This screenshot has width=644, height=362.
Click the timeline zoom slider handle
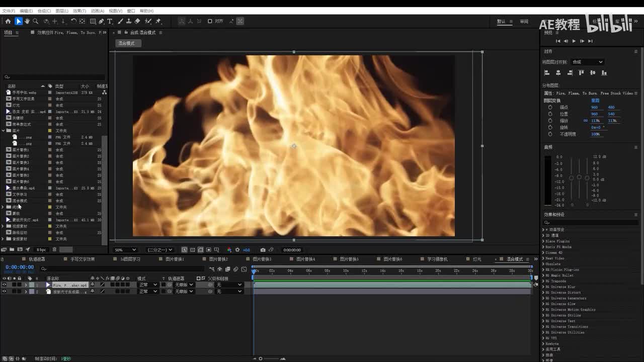click(x=261, y=358)
